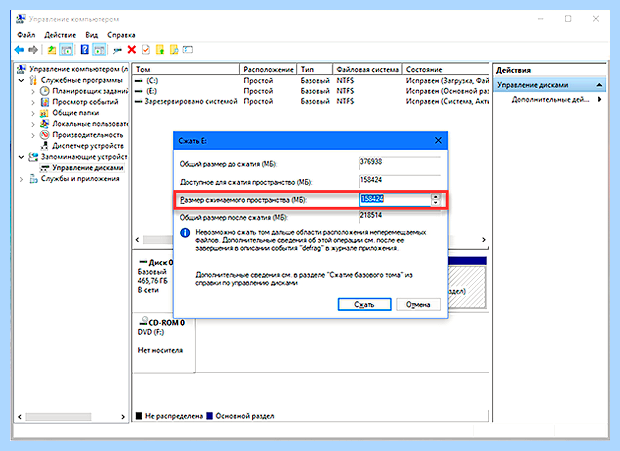Collapse the Запоминающие устройства node arrow

[x=22, y=157]
